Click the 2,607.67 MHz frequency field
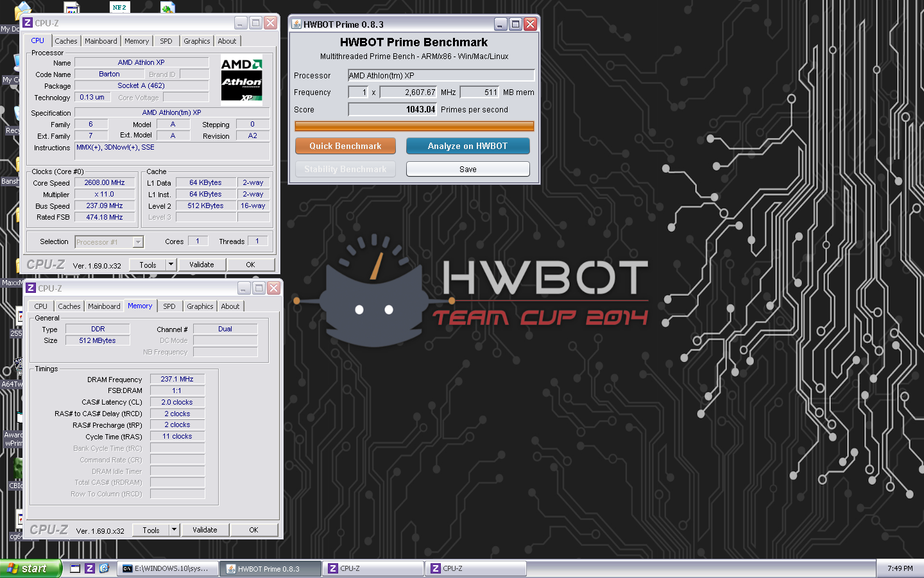The image size is (924, 578). tap(409, 92)
